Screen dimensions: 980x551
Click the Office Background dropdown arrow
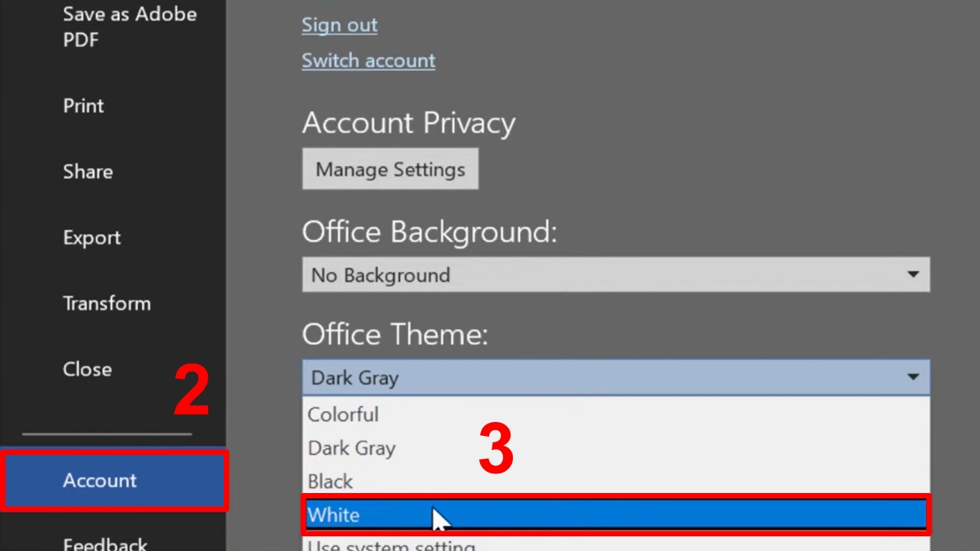(x=913, y=275)
